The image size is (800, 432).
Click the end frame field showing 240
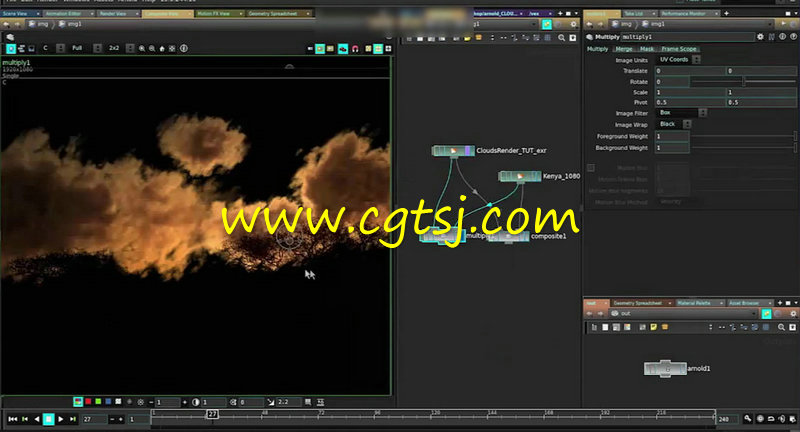[728, 419]
